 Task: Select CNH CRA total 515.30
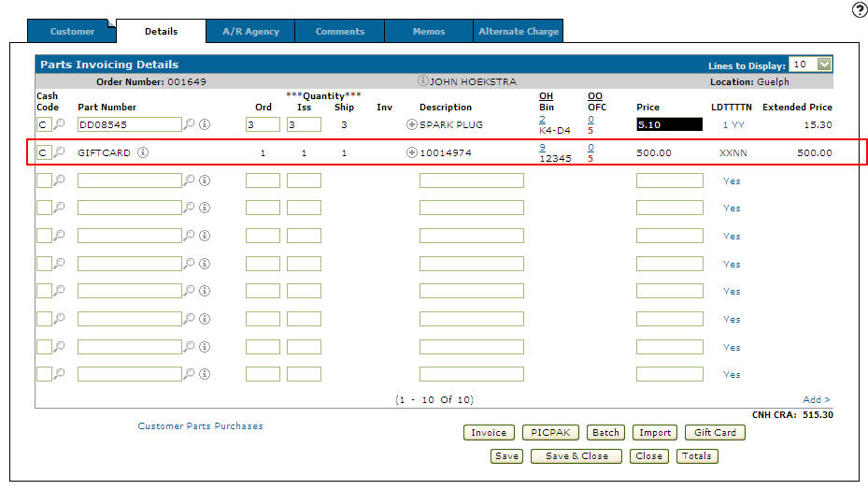(x=818, y=414)
